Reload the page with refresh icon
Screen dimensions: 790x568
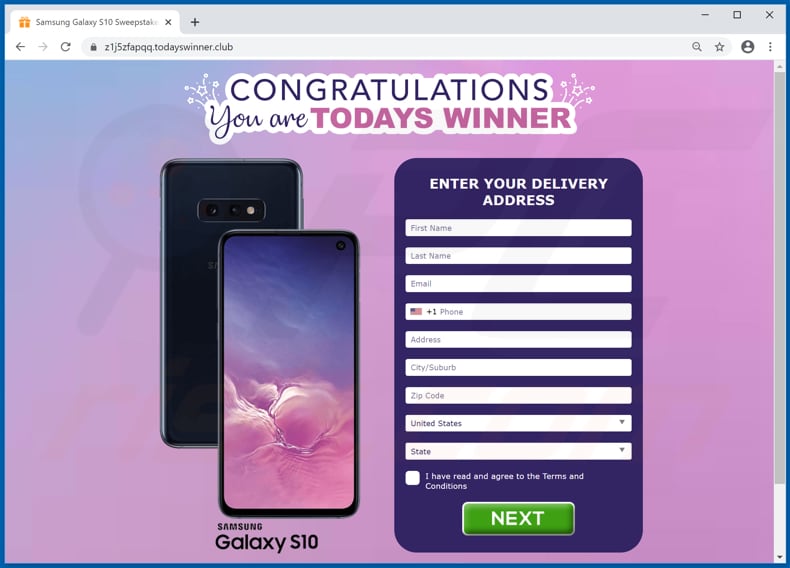65,47
